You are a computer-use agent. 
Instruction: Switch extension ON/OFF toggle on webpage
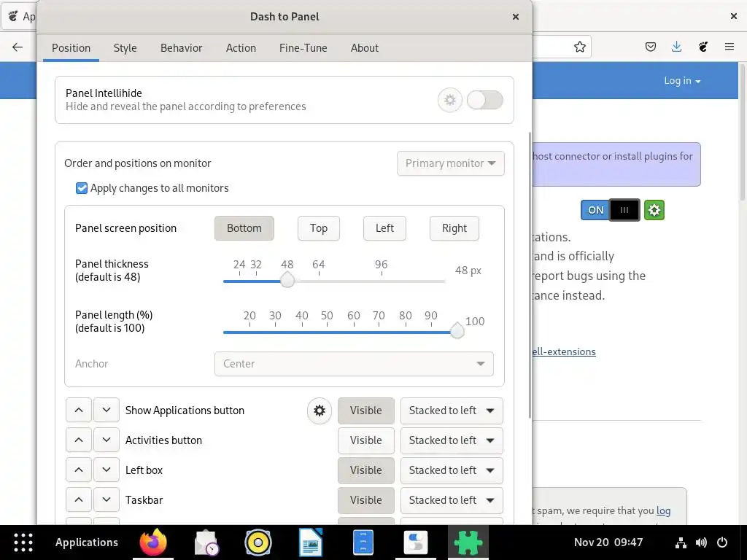pos(611,210)
